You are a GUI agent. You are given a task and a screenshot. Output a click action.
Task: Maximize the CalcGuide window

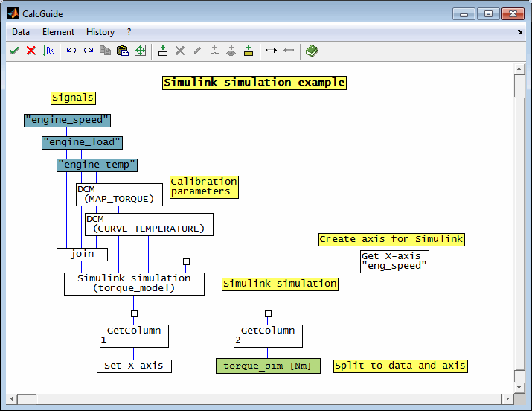click(x=488, y=14)
